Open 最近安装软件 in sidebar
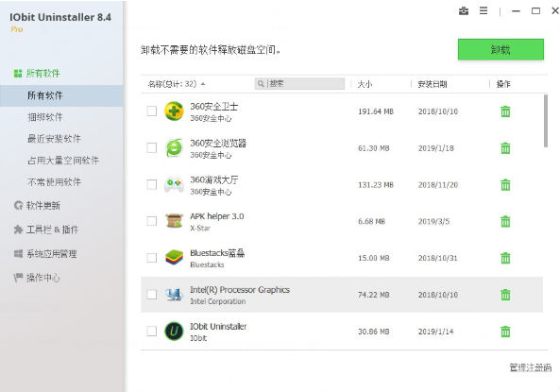560x392 pixels. point(54,139)
